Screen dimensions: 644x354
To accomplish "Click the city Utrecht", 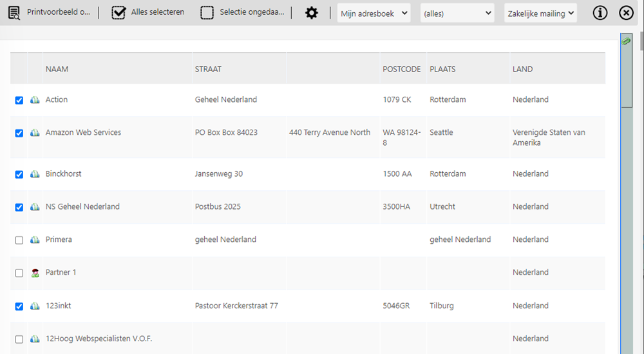I will pos(442,206).
